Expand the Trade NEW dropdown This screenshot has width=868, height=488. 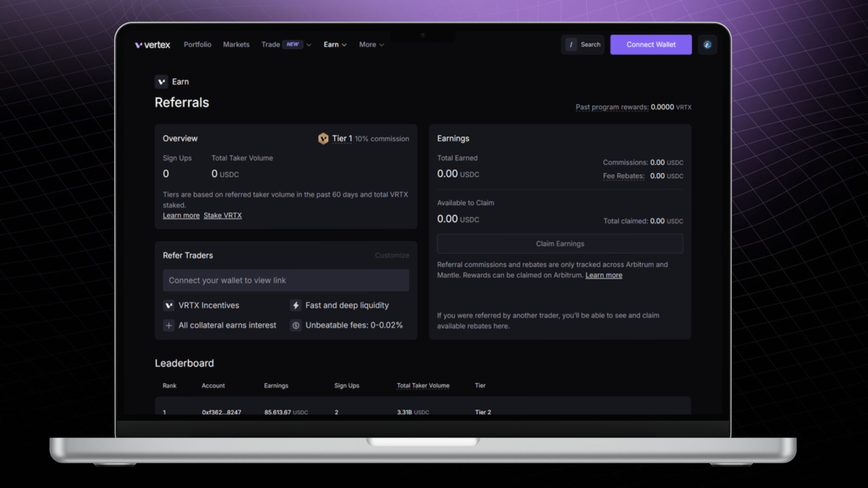coord(309,44)
